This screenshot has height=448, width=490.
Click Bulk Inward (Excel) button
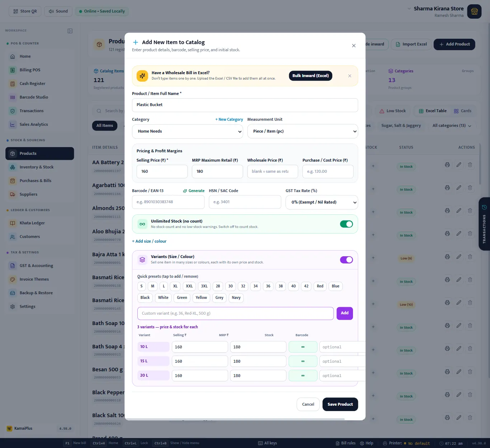(x=311, y=76)
